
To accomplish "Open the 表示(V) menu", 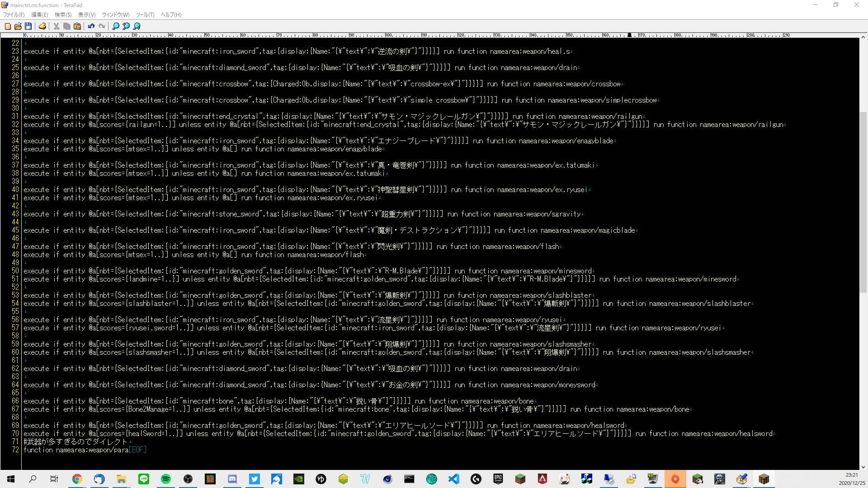I will pos(87,15).
